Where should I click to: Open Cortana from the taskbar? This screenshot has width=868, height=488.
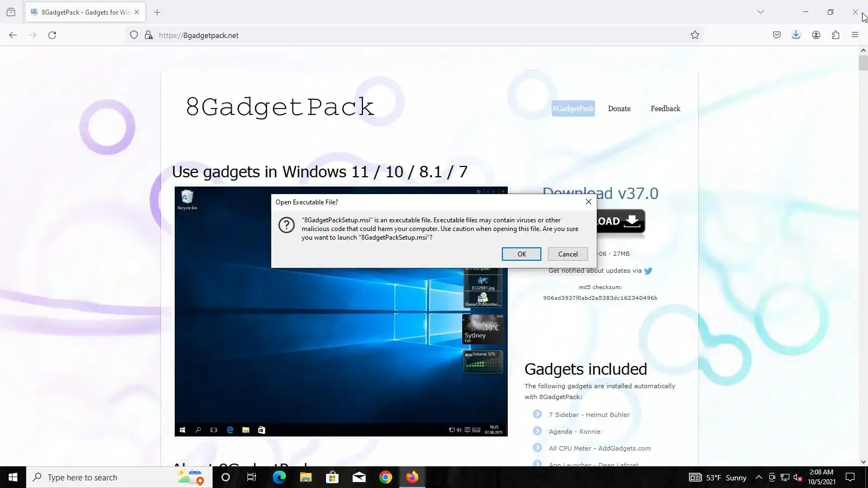[226, 477]
